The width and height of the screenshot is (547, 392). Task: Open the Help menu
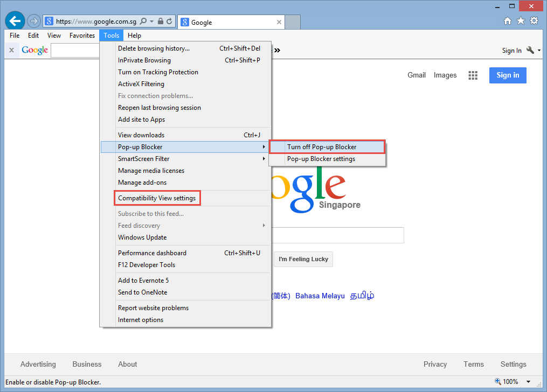(134, 36)
